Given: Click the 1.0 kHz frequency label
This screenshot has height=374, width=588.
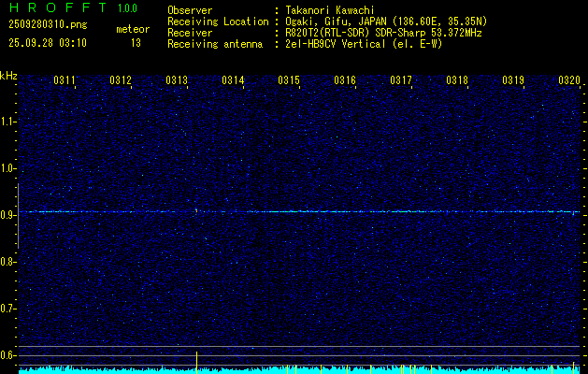Looking at the screenshot, I should tap(7, 168).
